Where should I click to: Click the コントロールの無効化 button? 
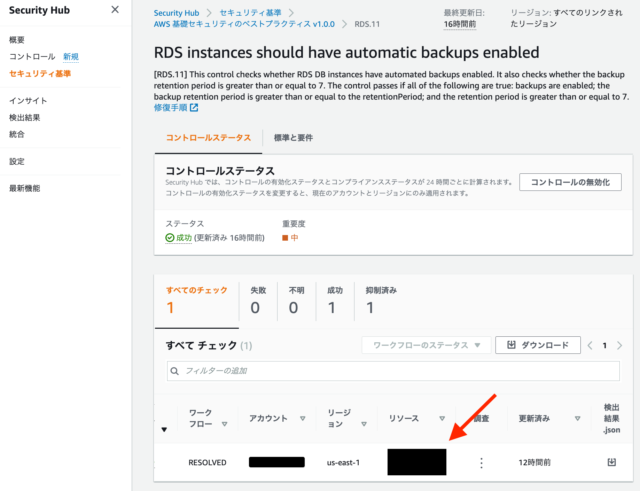coord(570,182)
